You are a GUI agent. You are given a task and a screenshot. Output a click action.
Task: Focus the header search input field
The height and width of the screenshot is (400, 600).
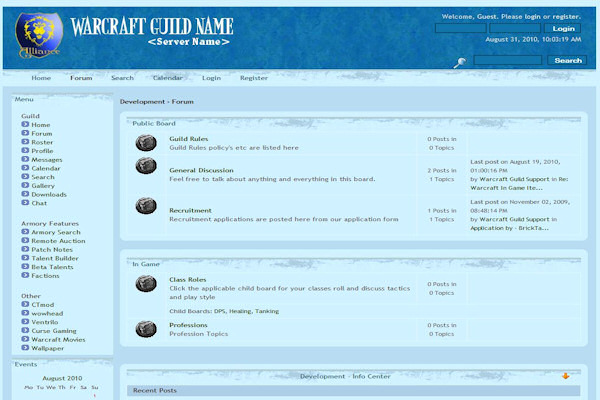pos(508,60)
